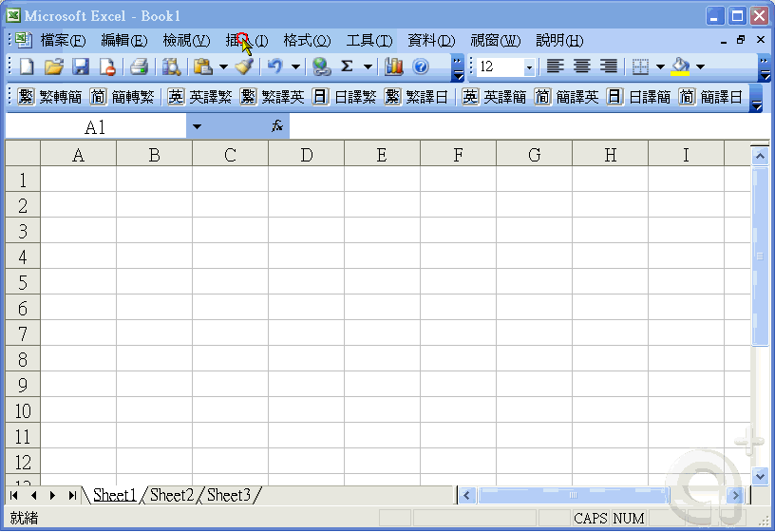Screen dimensions: 775x532
Task: Click the vertical scrollbar thumb
Action: (760, 256)
